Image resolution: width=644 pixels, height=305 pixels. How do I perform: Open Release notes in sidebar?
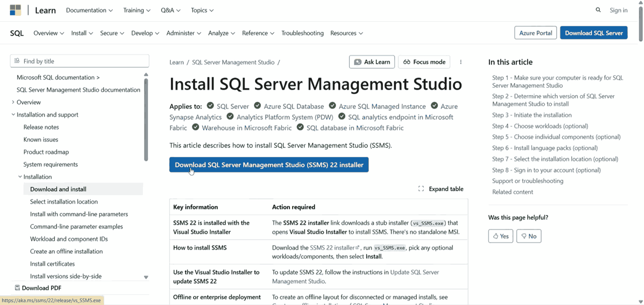tap(41, 127)
